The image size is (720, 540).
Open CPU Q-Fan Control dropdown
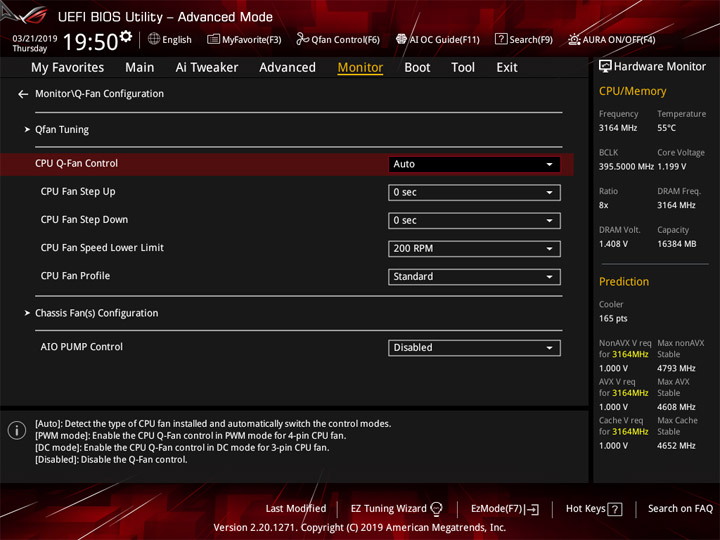[474, 164]
